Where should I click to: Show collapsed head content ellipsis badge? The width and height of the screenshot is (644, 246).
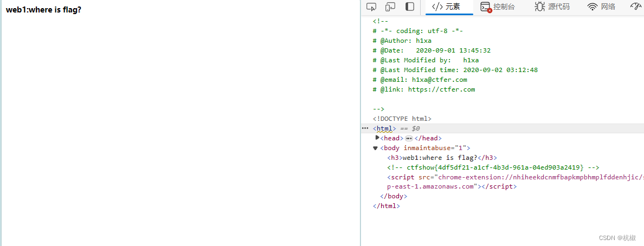[x=409, y=138]
